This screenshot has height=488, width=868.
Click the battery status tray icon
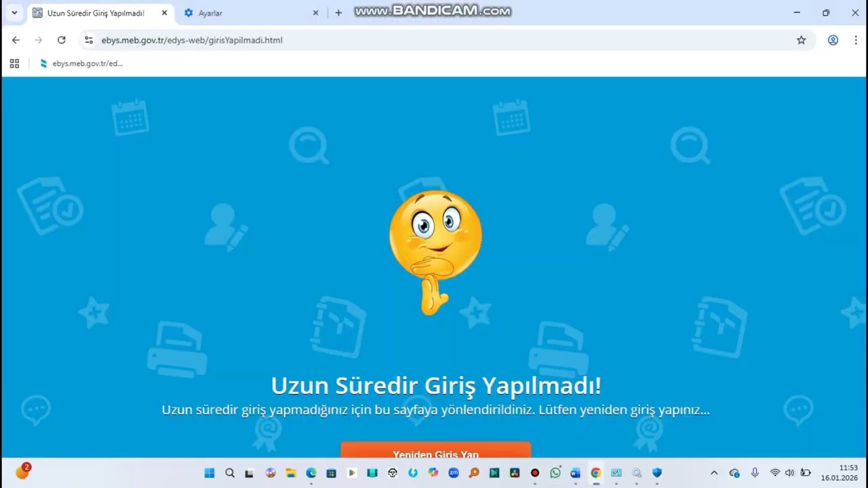click(806, 473)
